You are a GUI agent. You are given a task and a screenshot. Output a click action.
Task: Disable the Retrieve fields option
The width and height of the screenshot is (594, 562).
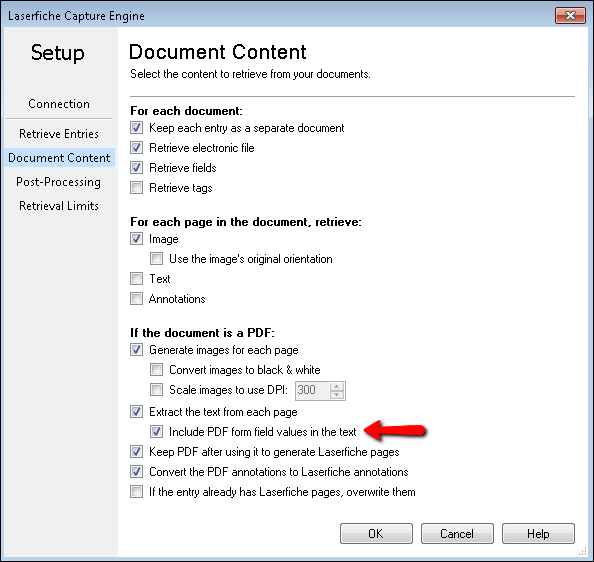click(136, 168)
